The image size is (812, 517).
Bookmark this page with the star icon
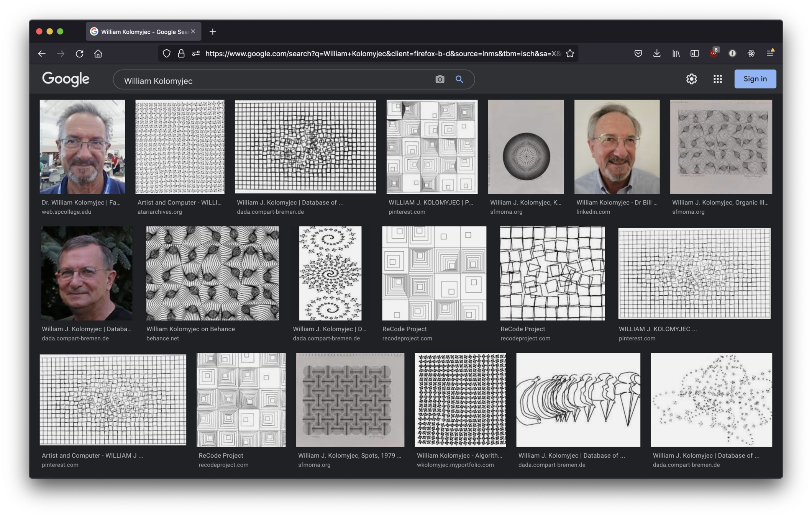570,54
